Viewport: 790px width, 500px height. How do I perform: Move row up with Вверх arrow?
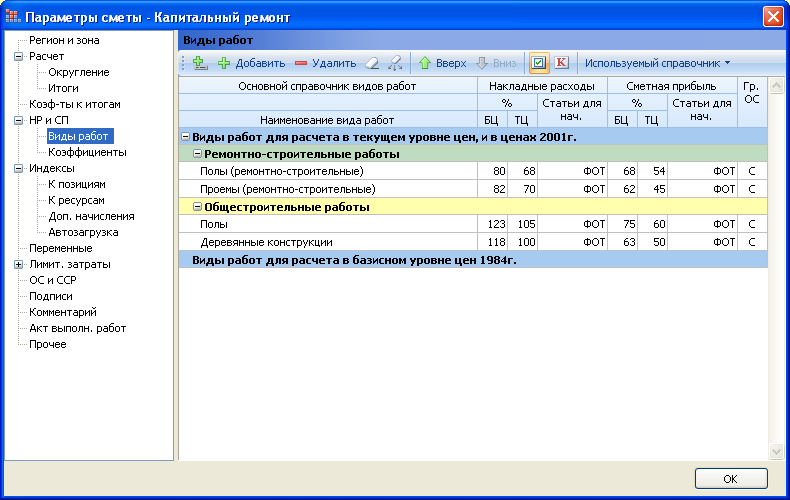click(x=442, y=63)
